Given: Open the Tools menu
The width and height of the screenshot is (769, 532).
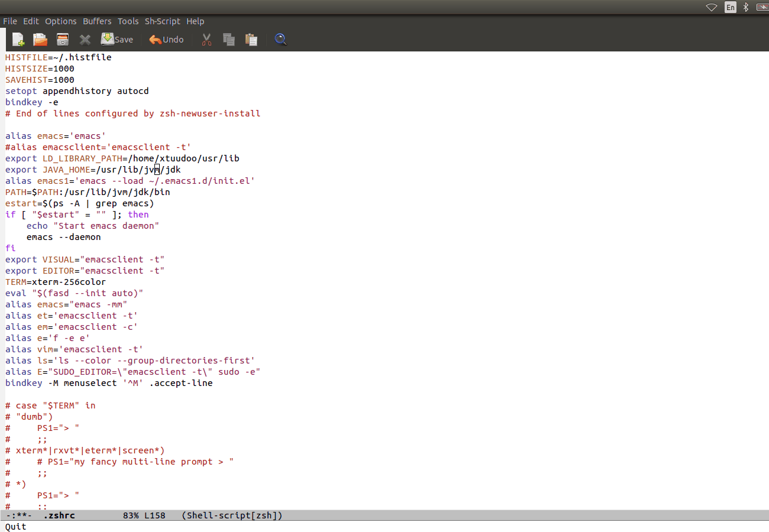Looking at the screenshot, I should (x=128, y=21).
